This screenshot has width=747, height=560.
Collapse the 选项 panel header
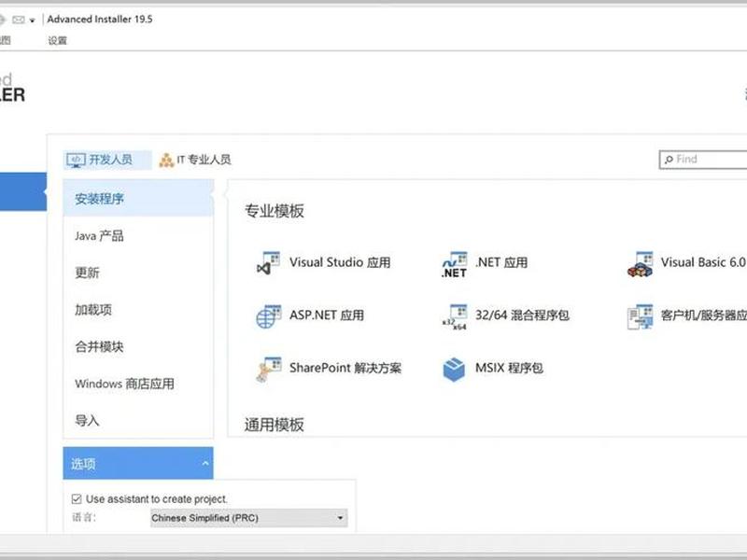click(138, 463)
